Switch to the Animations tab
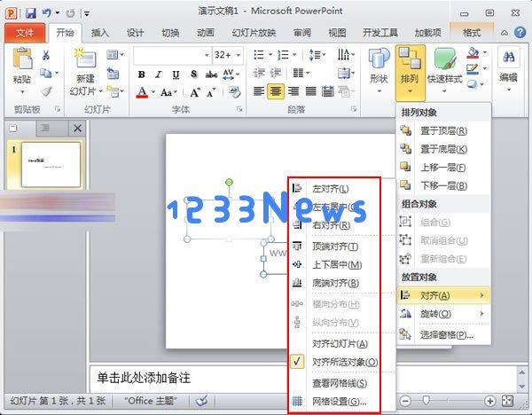 [x=206, y=33]
